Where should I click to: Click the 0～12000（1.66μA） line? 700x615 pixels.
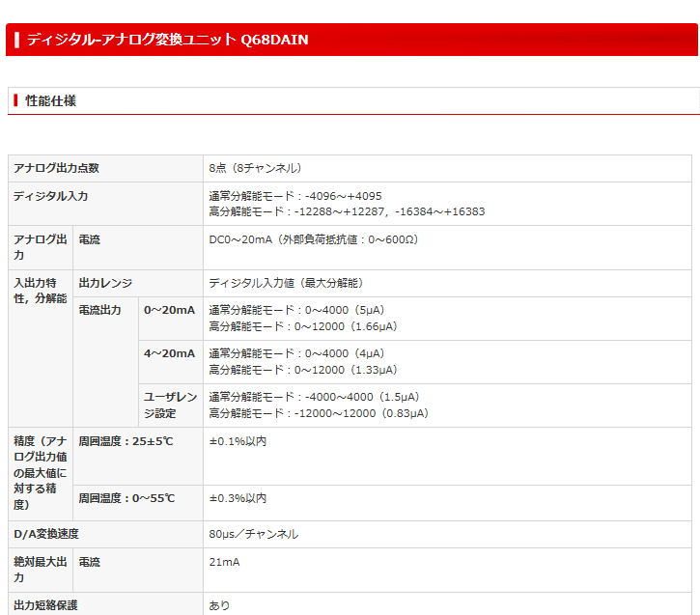click(x=302, y=326)
